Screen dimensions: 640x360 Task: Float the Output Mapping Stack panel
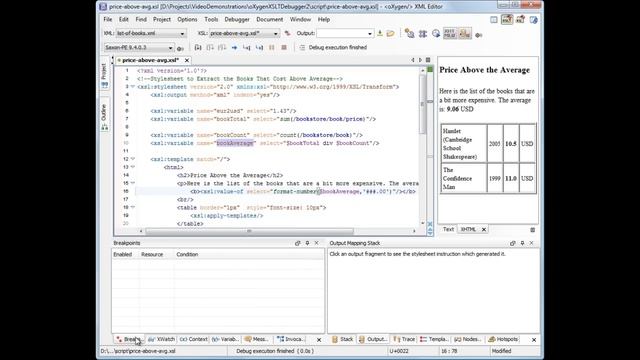[513, 243]
